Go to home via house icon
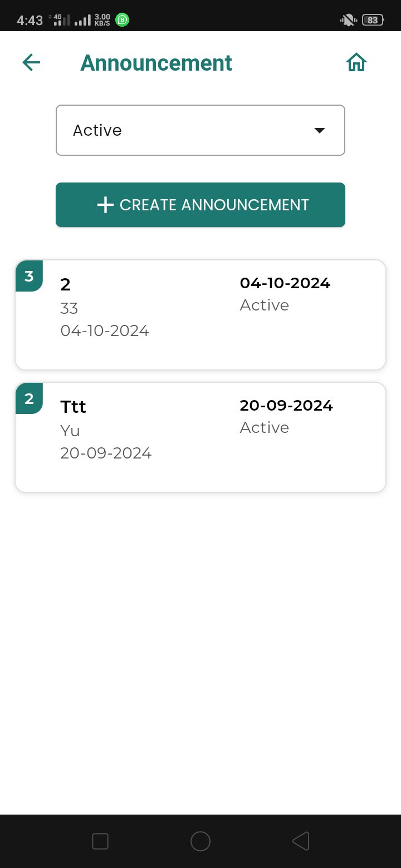 click(356, 62)
